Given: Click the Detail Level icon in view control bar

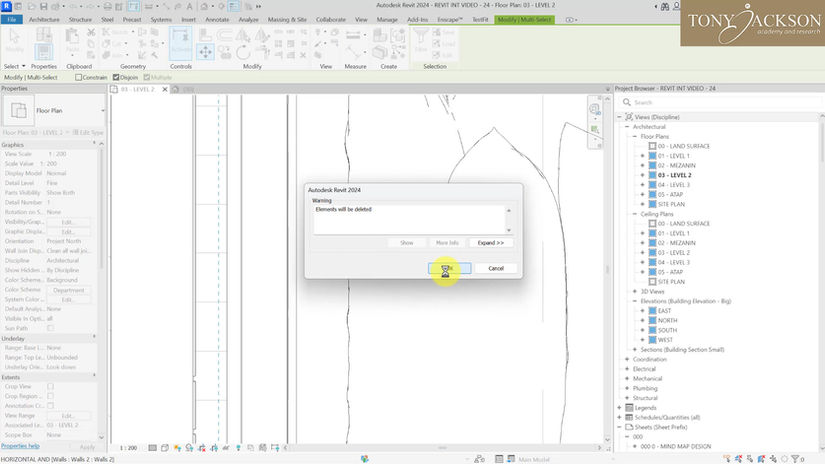Looking at the screenshot, I should click(152, 448).
